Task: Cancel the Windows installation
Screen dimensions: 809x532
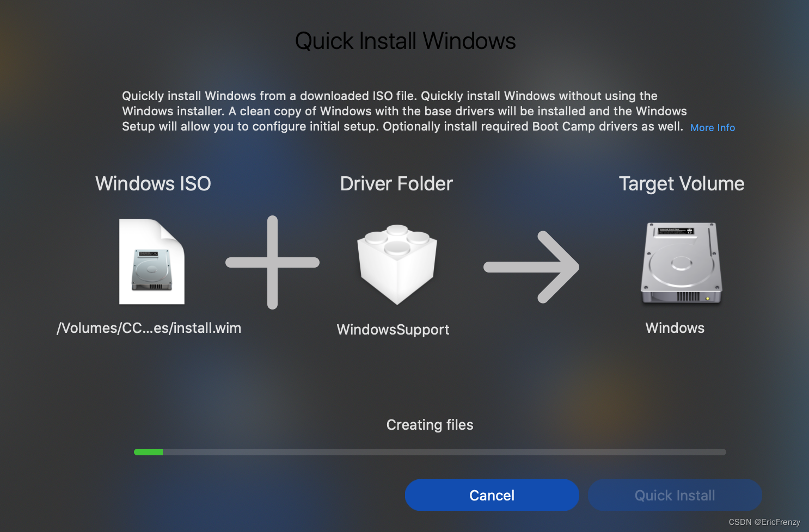Action: (x=492, y=495)
